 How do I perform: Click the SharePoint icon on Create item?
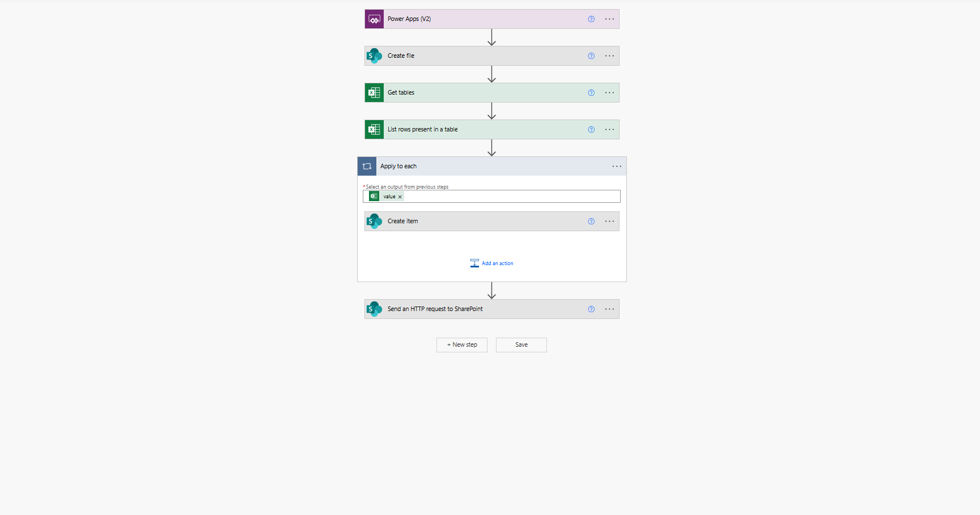pos(374,222)
